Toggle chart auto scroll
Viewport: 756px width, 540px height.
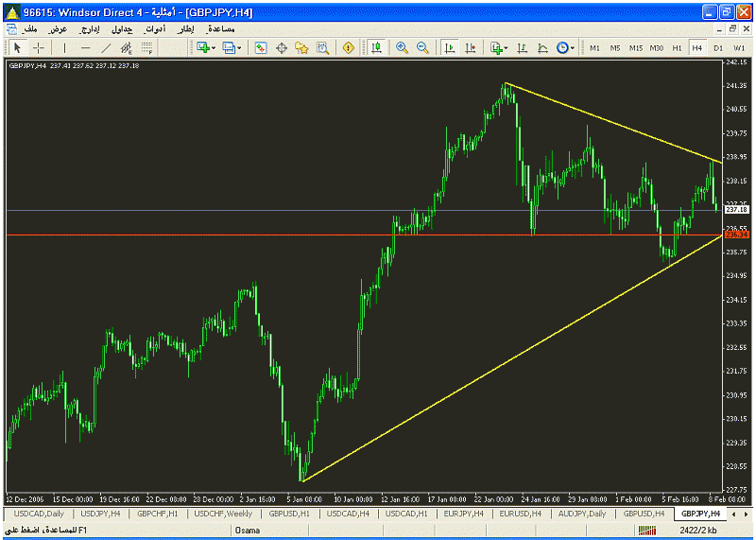pyautogui.click(x=450, y=48)
